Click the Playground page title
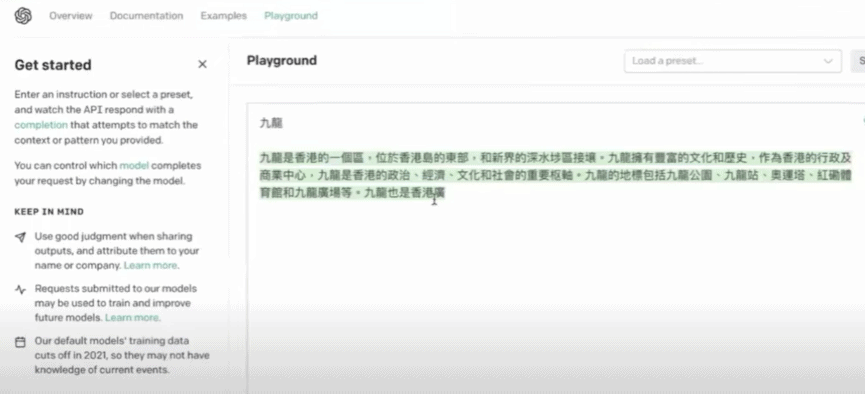This screenshot has width=865, height=394. [x=281, y=61]
